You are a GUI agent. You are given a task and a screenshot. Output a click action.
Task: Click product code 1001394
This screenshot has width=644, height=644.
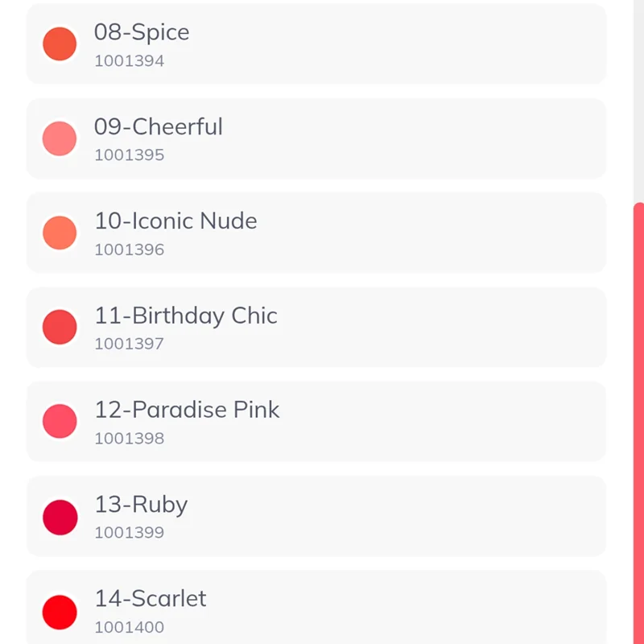coord(129,61)
